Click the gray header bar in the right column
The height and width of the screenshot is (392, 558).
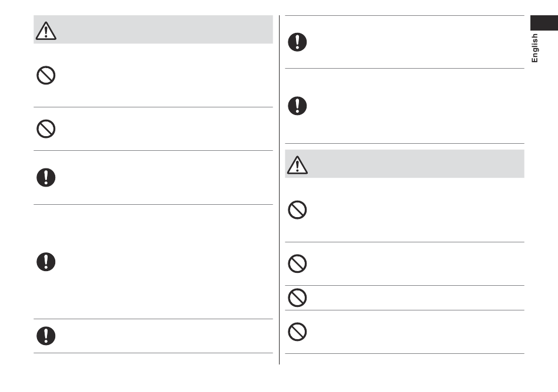click(405, 164)
